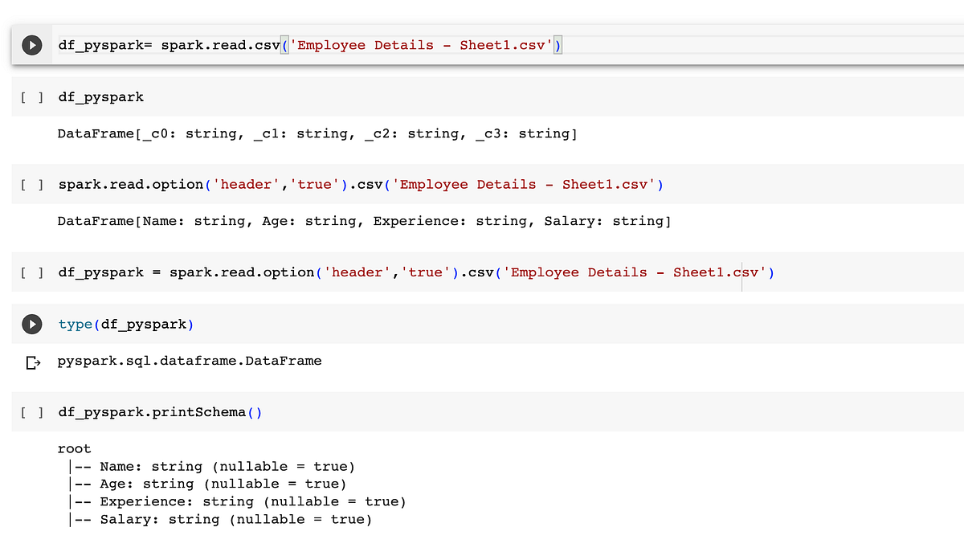Click the printSchema root output text
The height and width of the screenshot is (560, 964).
click(75, 448)
